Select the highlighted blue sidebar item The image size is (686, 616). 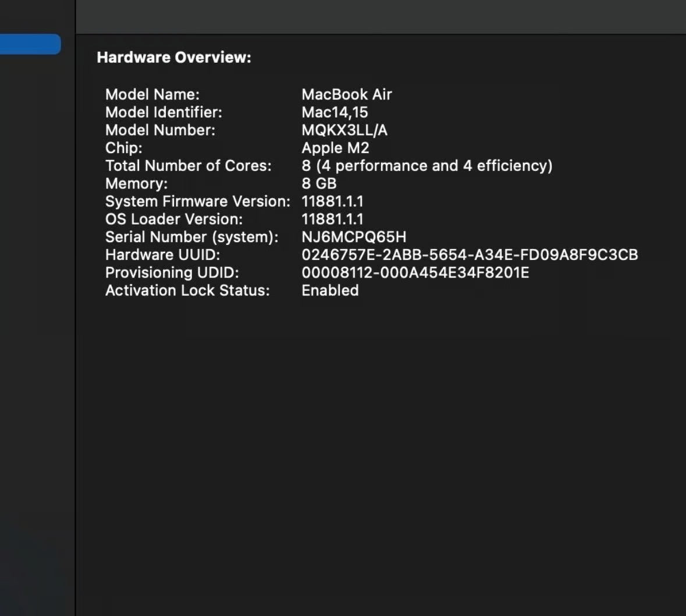[30, 44]
